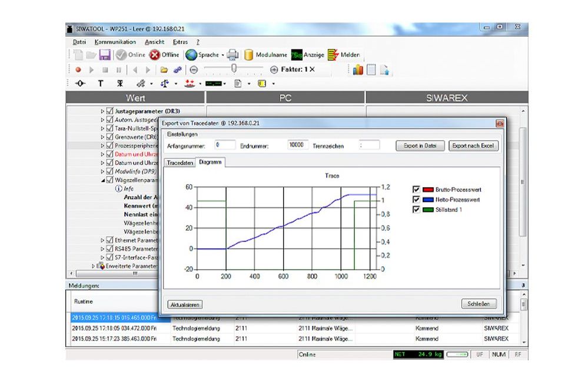Open the dropdown arrow beside the yellow note icon
Image resolution: width=588 pixels, height=388 pixels.
(x=273, y=84)
